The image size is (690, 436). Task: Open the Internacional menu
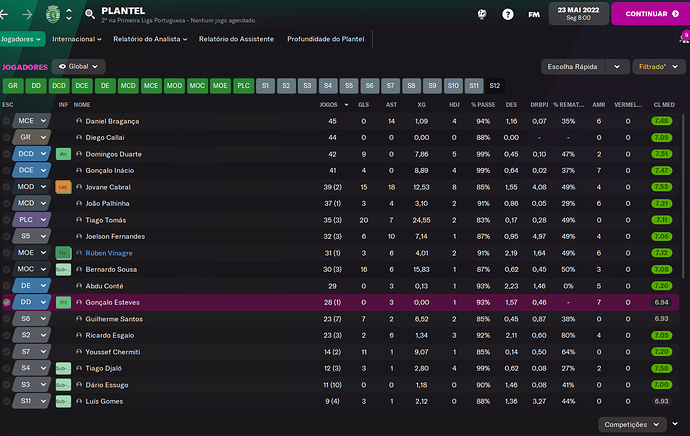pyautogui.click(x=77, y=39)
